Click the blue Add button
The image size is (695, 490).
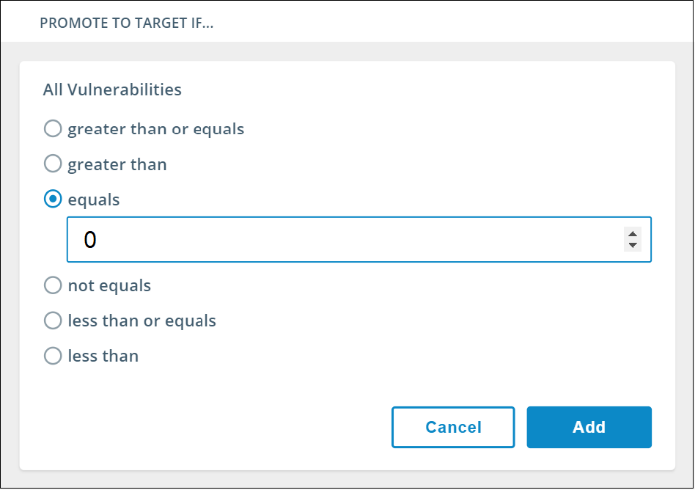point(589,427)
